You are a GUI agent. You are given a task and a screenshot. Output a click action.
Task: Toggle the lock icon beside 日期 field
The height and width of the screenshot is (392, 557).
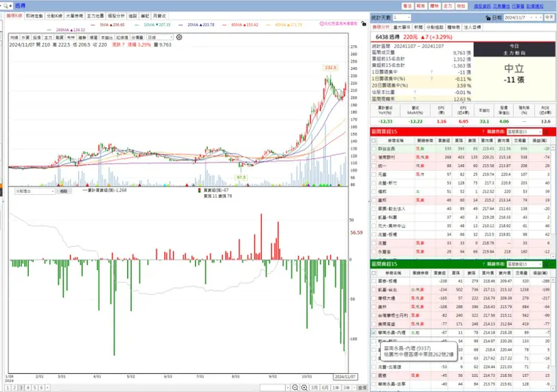coord(488,18)
